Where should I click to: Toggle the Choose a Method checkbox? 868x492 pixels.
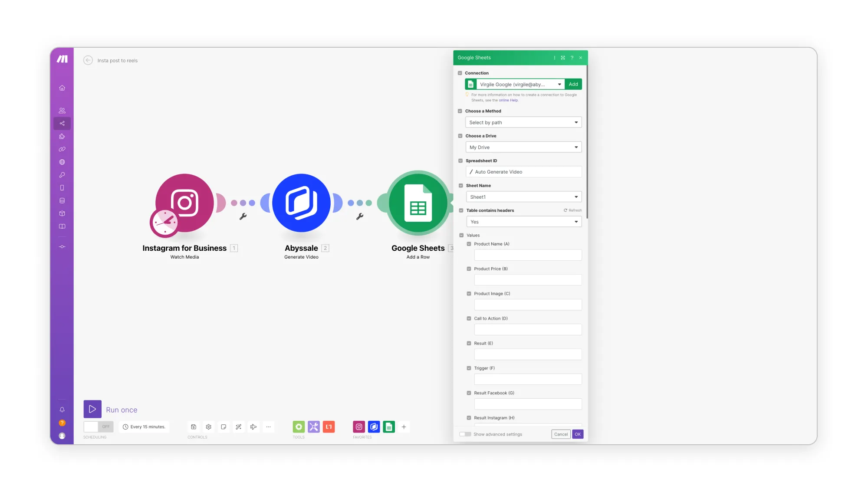[460, 111]
